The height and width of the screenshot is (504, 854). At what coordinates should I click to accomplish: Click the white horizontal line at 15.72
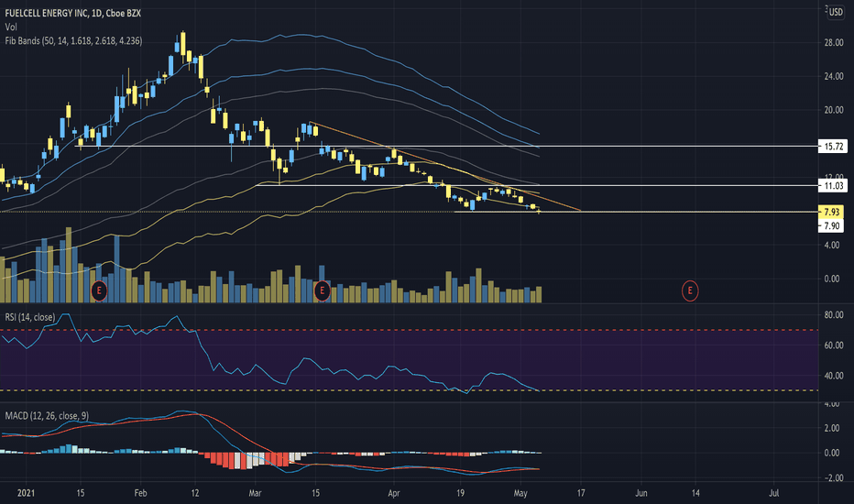(x=446, y=146)
